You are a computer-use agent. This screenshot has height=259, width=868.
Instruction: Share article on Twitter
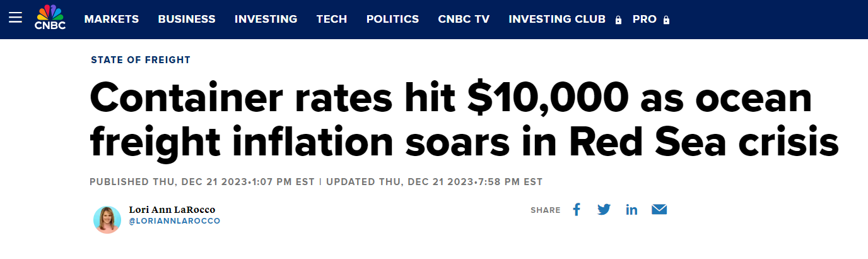604,210
